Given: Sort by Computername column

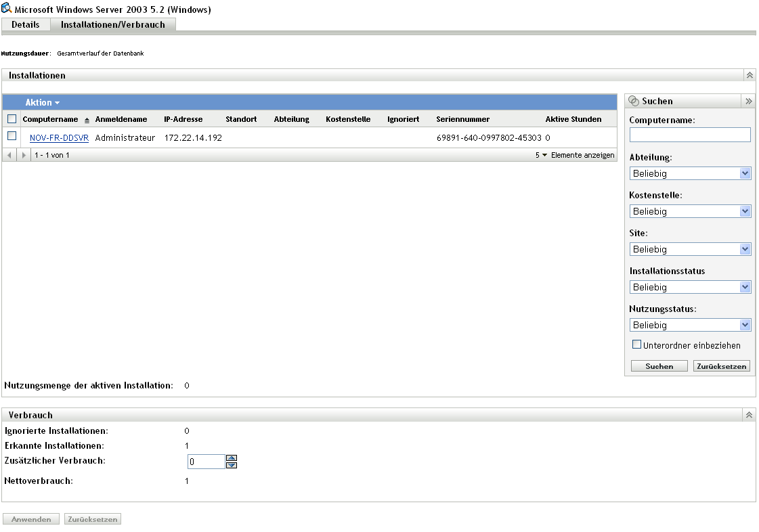Looking at the screenshot, I should coord(50,119).
